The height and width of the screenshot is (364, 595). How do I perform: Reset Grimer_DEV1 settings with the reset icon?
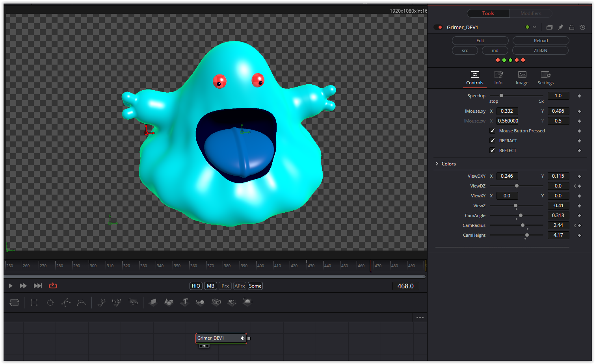pyautogui.click(x=582, y=27)
